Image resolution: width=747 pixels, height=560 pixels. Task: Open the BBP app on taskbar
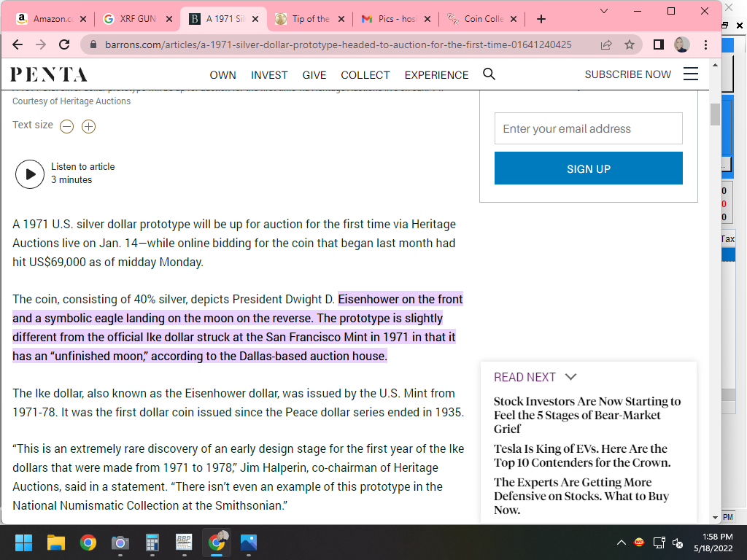[x=184, y=542]
